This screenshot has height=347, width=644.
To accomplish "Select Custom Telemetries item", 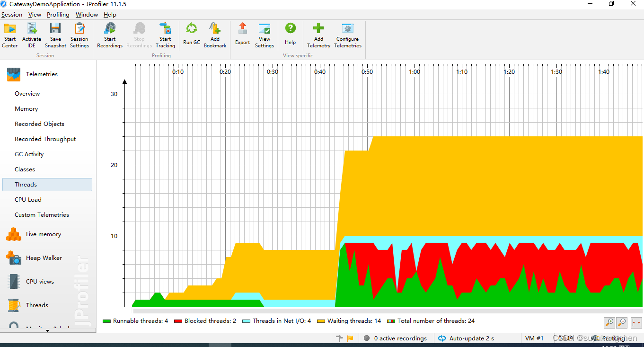I will click(47, 215).
